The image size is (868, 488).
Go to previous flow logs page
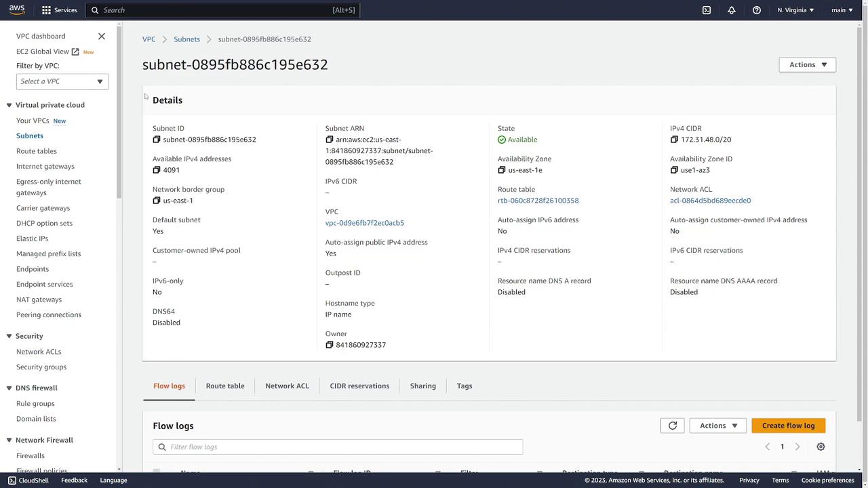[767, 447]
